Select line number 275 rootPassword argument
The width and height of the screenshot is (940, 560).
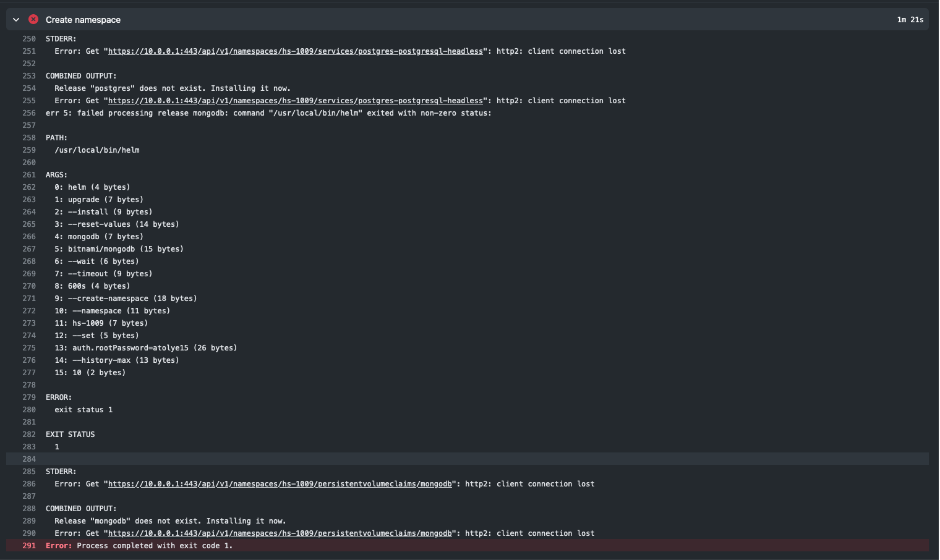click(x=29, y=348)
